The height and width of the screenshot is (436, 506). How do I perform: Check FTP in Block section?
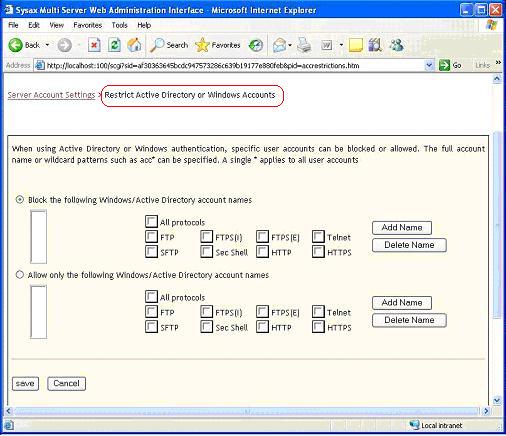(x=151, y=237)
